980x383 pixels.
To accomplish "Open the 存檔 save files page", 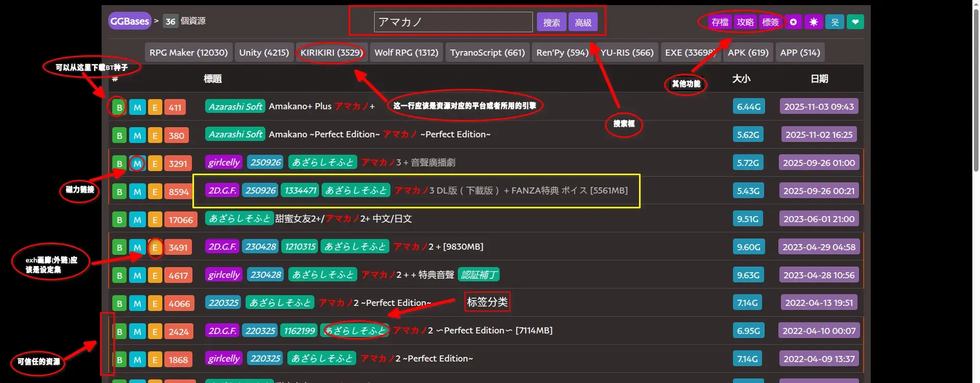I will tap(720, 22).
